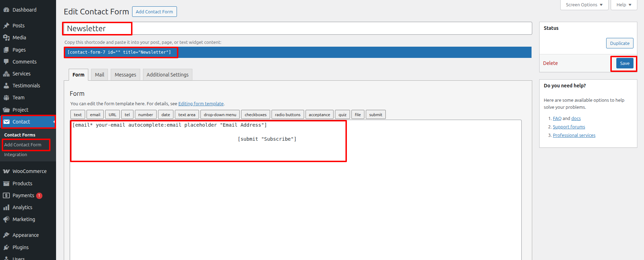
Task: Click the Plugins plug icon
Action: [x=6, y=247]
